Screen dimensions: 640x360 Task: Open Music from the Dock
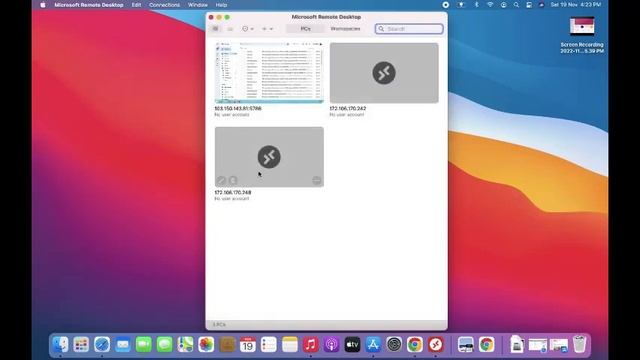[x=311, y=344]
